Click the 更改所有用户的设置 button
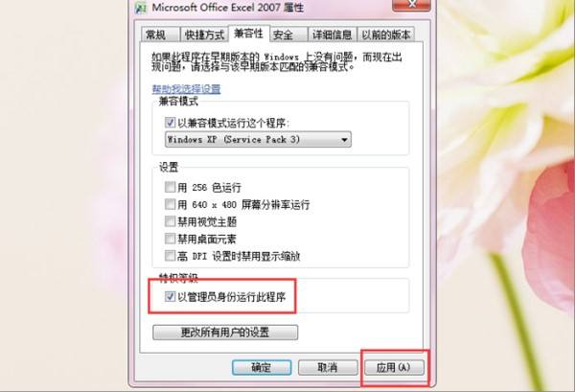Image resolution: width=575 pixels, height=392 pixels. tap(225, 333)
